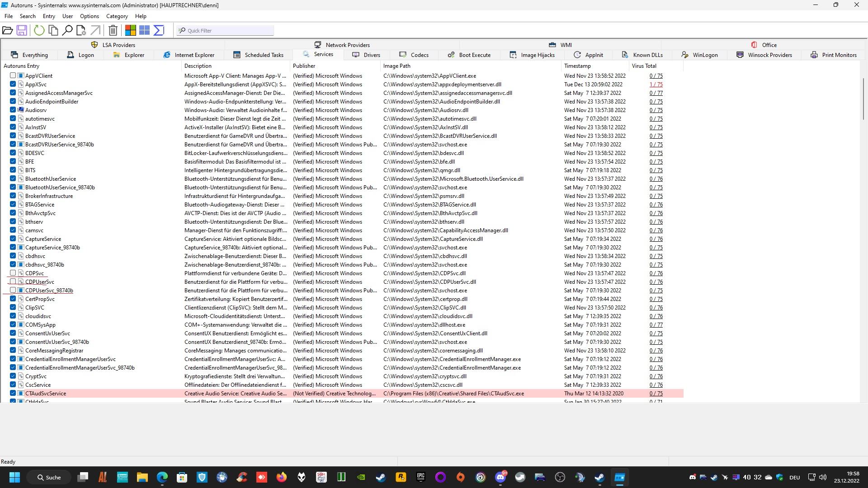Viewport: 868px width, 488px height.
Task: Click the Open file toolbar icon
Action: coord(7,30)
